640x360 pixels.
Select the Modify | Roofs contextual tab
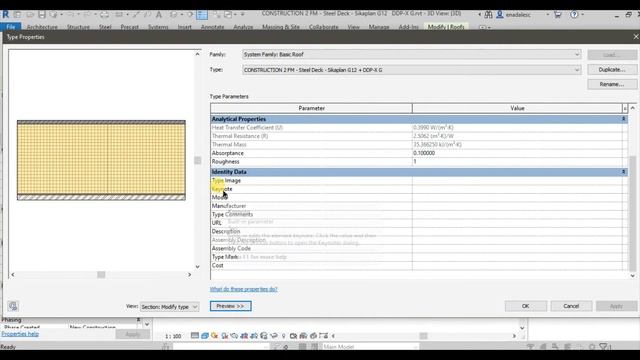click(446, 27)
